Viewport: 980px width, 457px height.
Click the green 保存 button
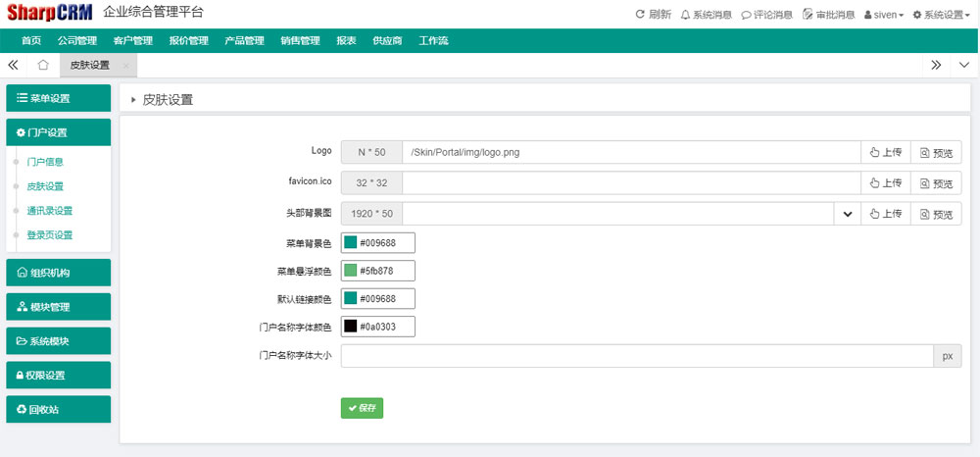tap(362, 408)
